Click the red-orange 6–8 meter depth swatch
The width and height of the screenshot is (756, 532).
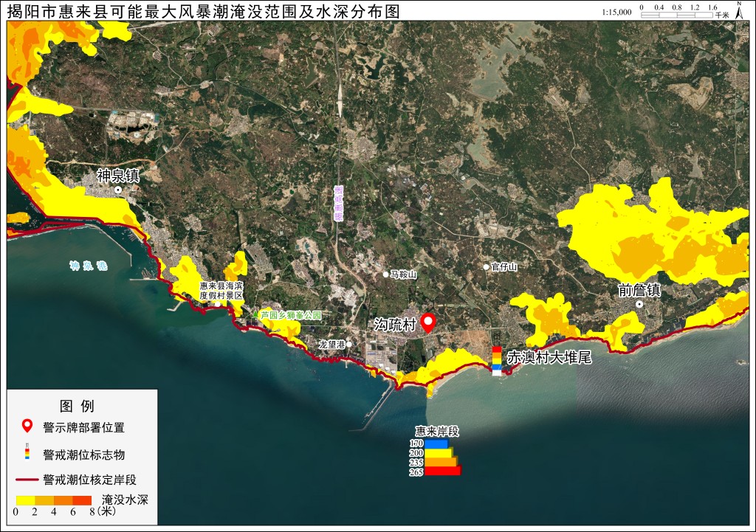click(x=82, y=501)
